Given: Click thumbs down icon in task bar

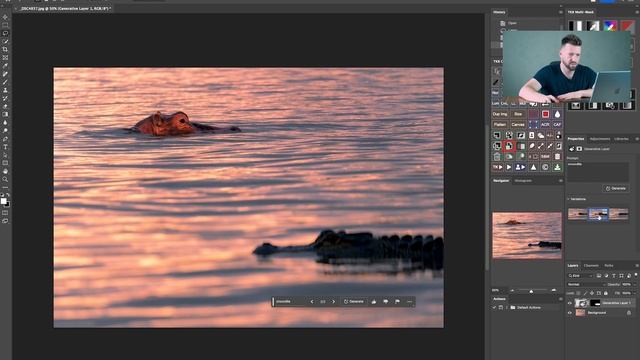Looking at the screenshot, I should pos(386,302).
